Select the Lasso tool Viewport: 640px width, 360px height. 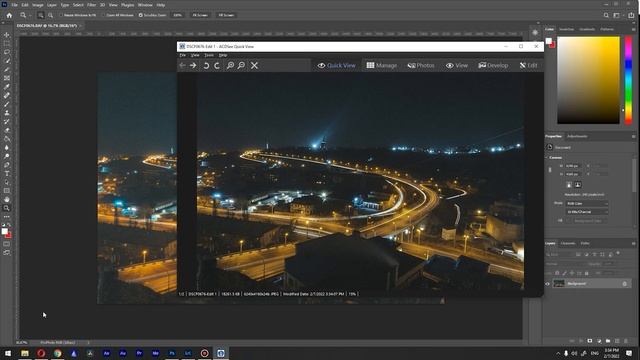(x=7, y=52)
